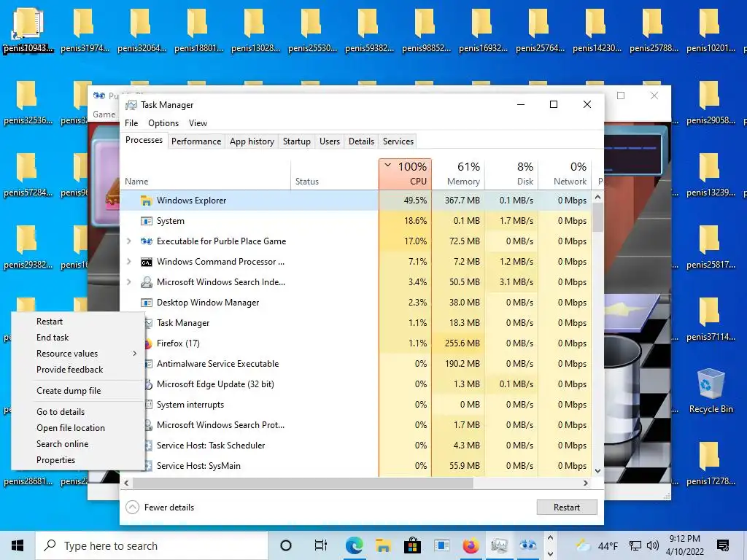Screen dimensions: 747x560
Task: Switch to the App history tab
Action: pyautogui.click(x=252, y=141)
